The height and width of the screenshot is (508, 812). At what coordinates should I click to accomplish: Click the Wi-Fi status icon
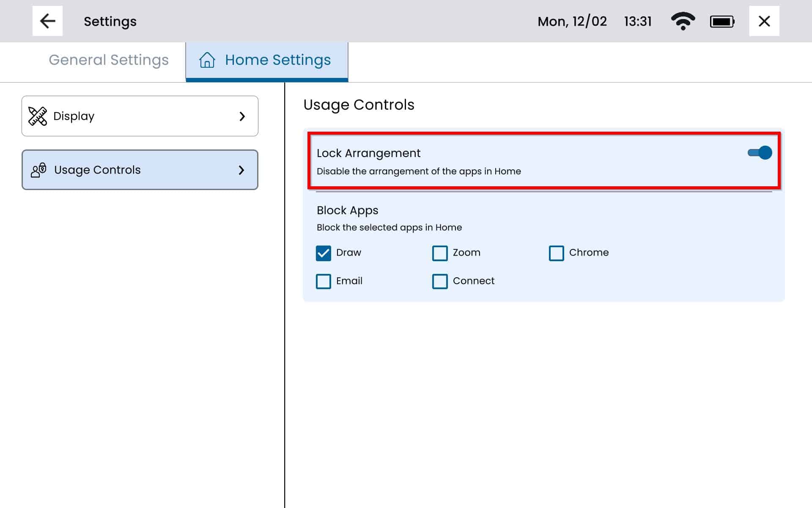[x=683, y=21]
